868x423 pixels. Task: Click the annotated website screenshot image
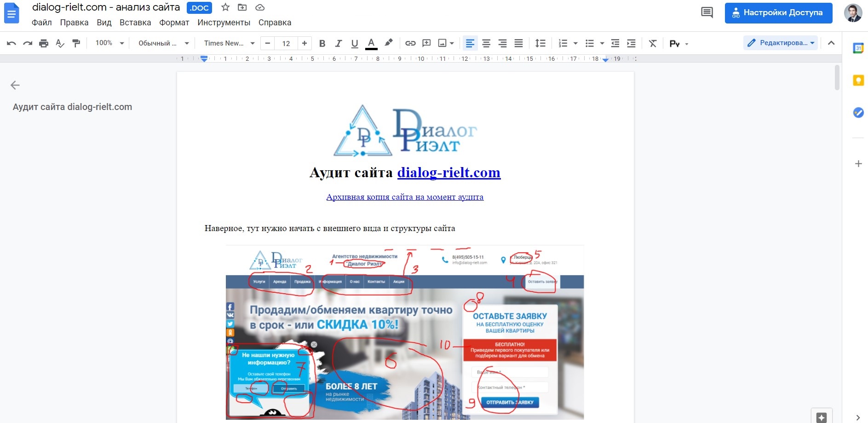tap(405, 332)
